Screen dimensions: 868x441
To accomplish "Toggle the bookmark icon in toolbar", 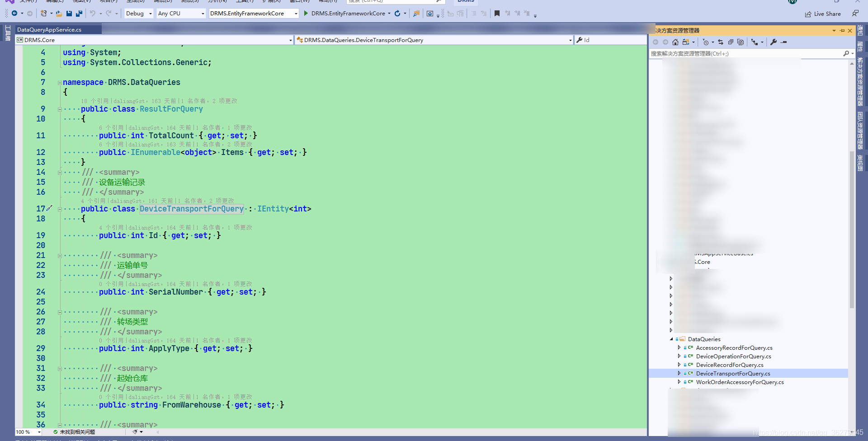I will pos(497,14).
